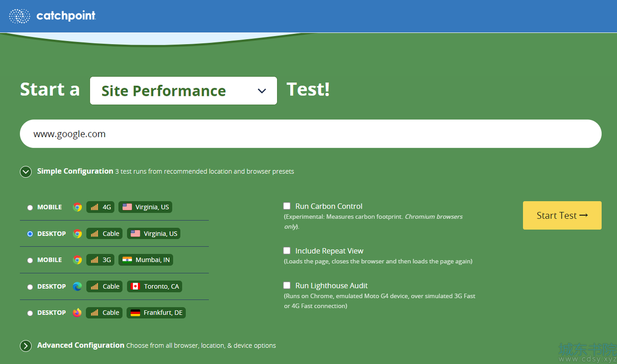Enable the Run Carbon Control checkbox
This screenshot has width=617, height=364.
point(287,206)
